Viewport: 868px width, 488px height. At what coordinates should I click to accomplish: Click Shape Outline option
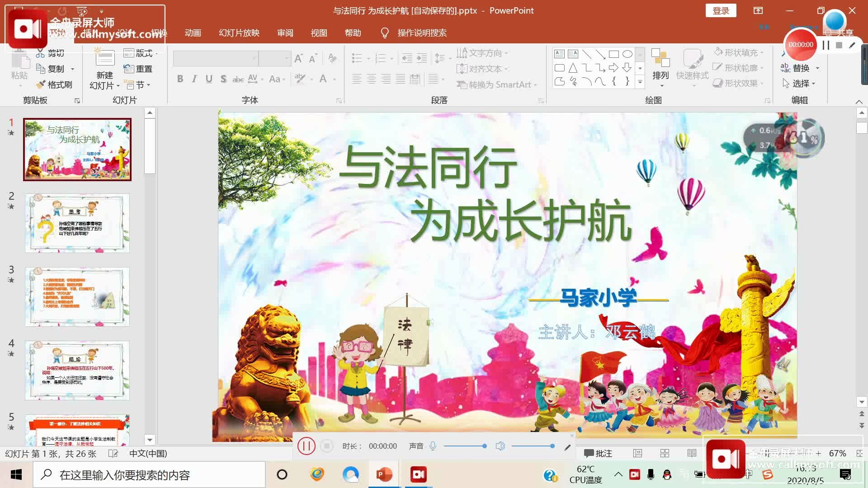click(738, 68)
